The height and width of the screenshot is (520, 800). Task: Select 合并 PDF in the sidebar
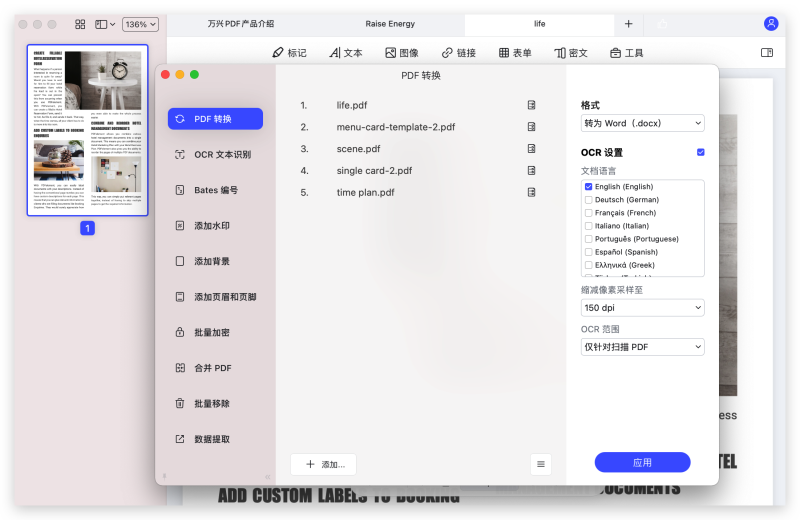[x=215, y=368]
